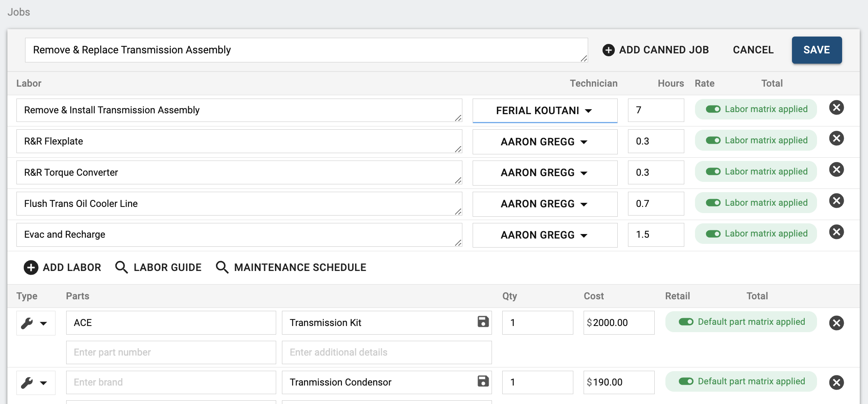
Task: Click hours field for Flush Trans Oil Cooler Line
Action: coord(656,204)
